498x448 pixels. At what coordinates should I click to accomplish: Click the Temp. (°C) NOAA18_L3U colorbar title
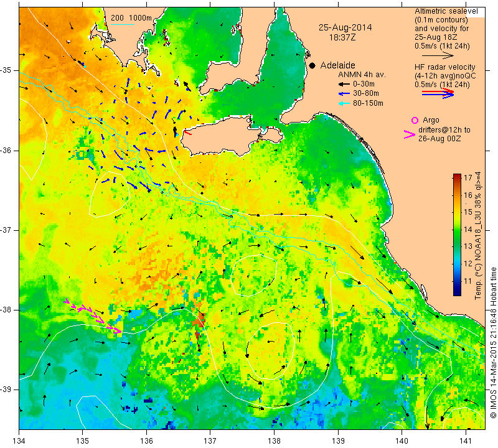click(x=478, y=235)
